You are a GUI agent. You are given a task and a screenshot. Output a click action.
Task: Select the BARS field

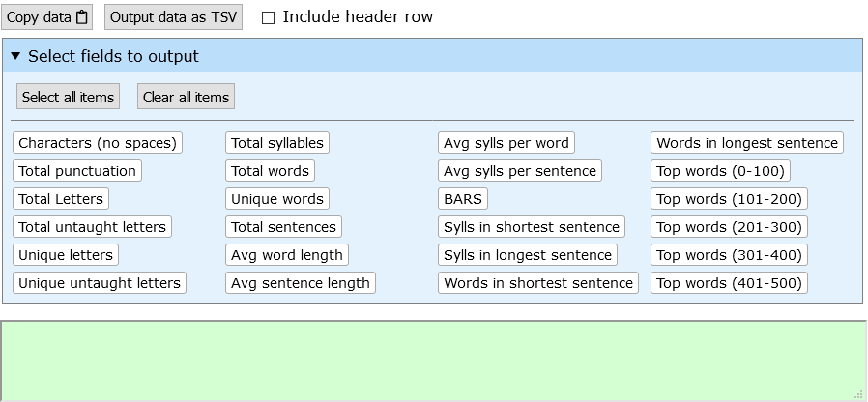point(463,199)
